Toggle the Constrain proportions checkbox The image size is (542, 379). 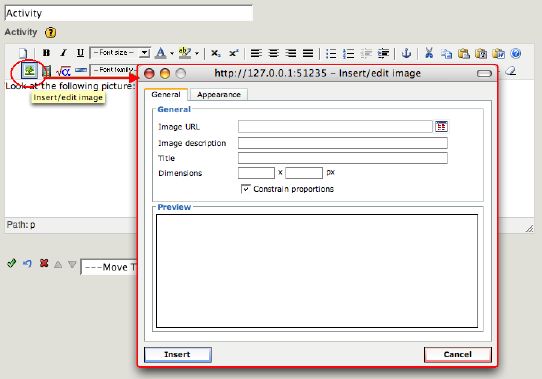point(245,189)
